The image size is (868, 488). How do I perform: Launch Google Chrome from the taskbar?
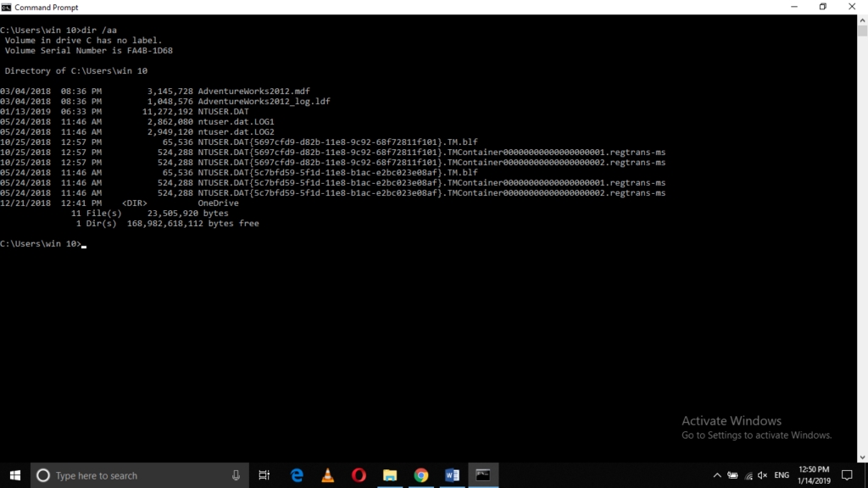[421, 475]
